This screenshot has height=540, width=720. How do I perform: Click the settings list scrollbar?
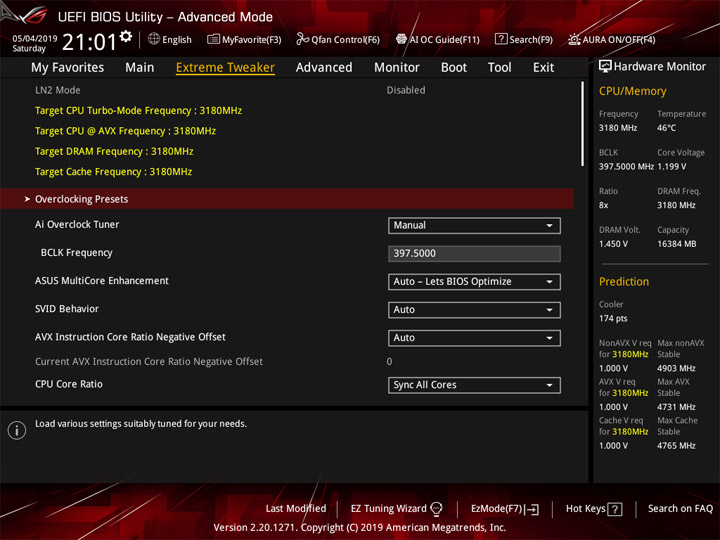(x=583, y=124)
